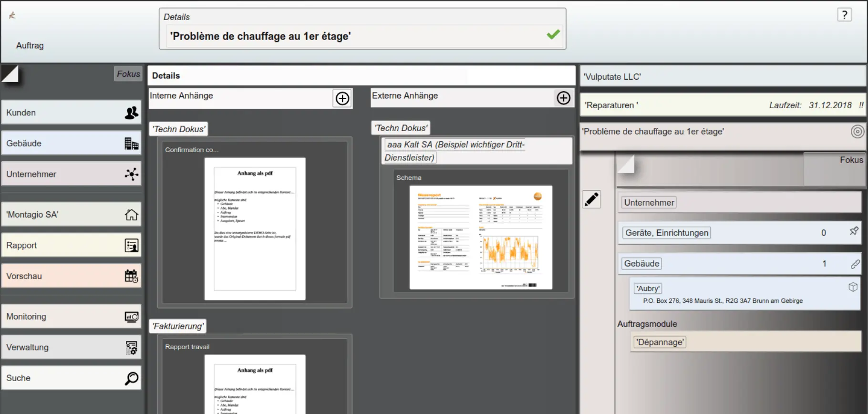The width and height of the screenshot is (868, 414).
Task: Click the green checkmark to confirm details
Action: point(553,34)
